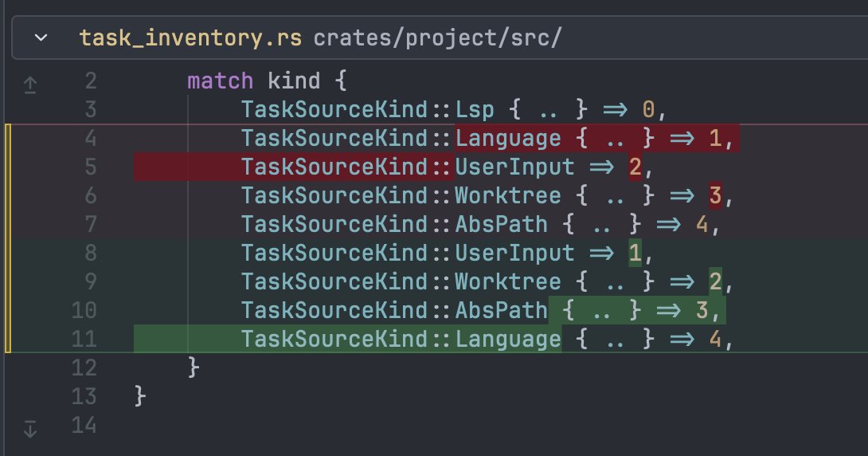This screenshot has height=456, width=868.
Task: Expand context below line 14
Action: tap(30, 429)
